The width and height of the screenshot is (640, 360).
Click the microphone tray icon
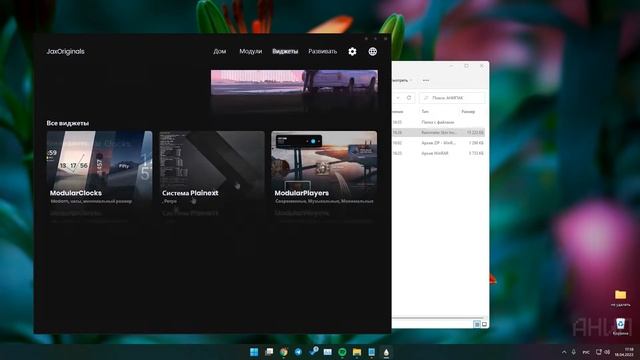click(573, 352)
